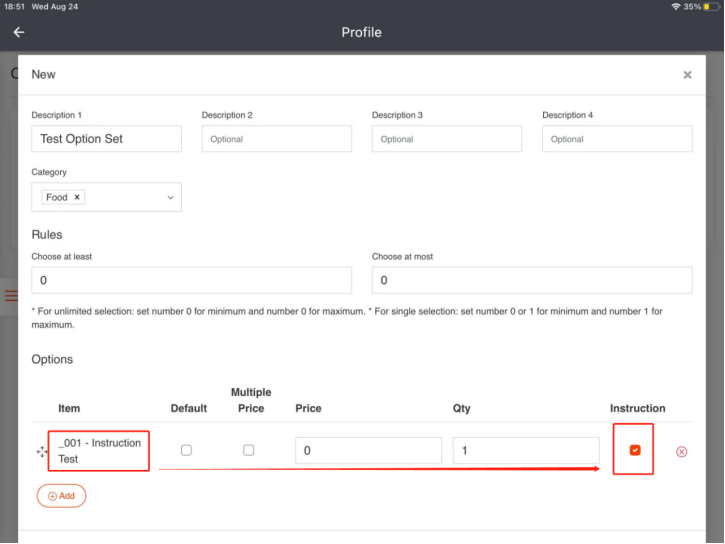Image resolution: width=725 pixels, height=544 pixels.
Task: Click the Description 3 optional field
Action: [446, 139]
